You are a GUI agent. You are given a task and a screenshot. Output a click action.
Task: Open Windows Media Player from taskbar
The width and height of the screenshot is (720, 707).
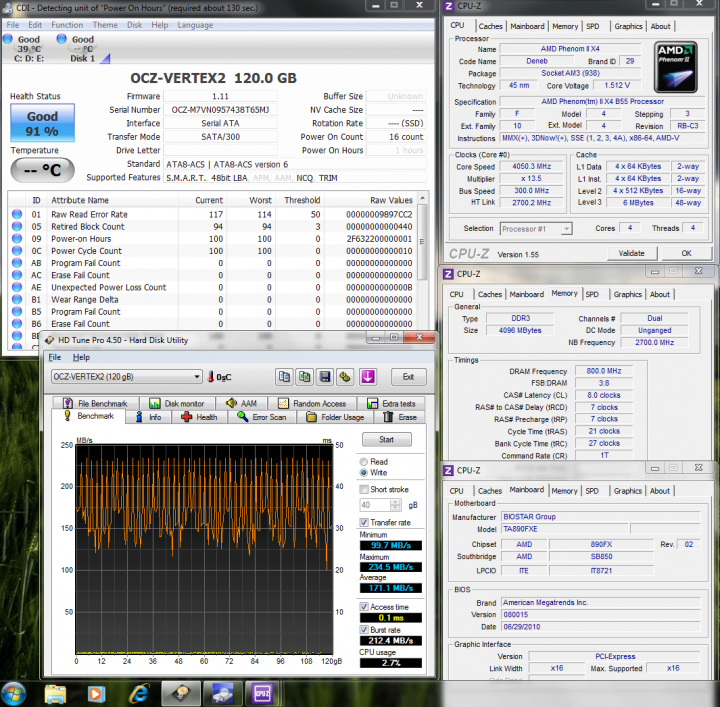(x=97, y=692)
